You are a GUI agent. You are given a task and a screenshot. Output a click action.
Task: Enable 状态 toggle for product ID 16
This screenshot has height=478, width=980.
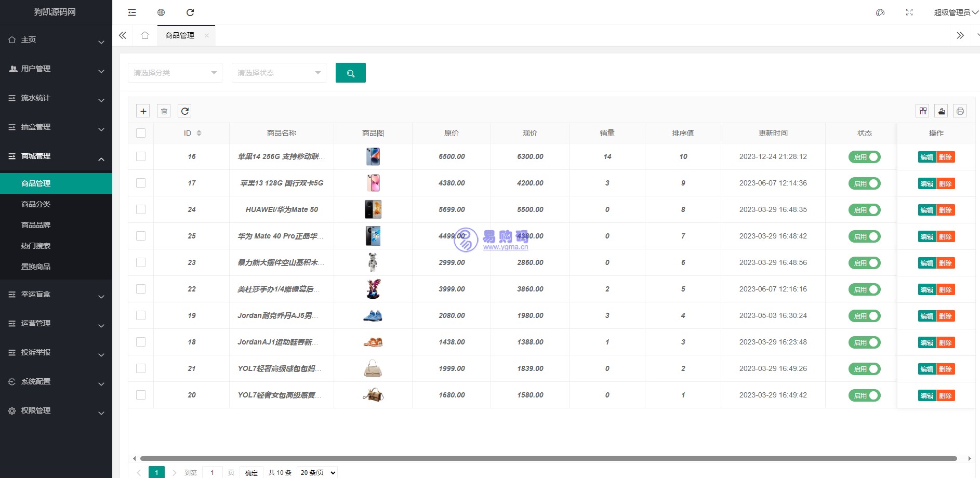pyautogui.click(x=864, y=156)
